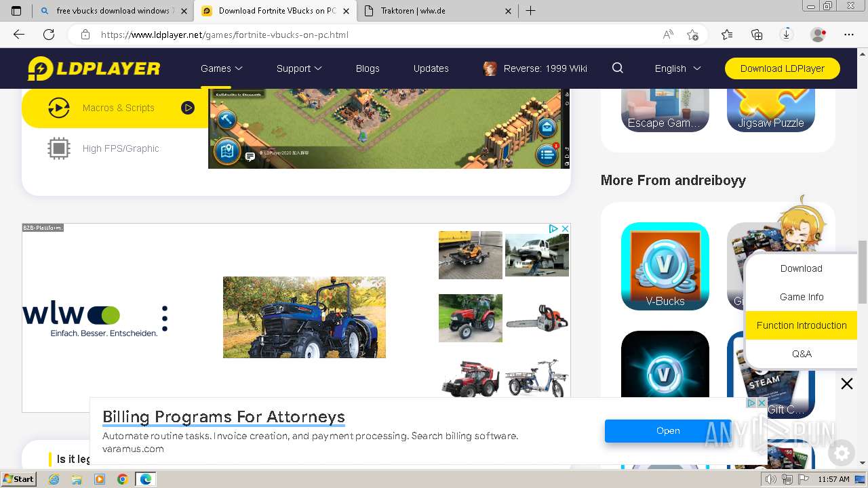Select Download in floating menu
The height and width of the screenshot is (488, 868).
[x=802, y=268]
